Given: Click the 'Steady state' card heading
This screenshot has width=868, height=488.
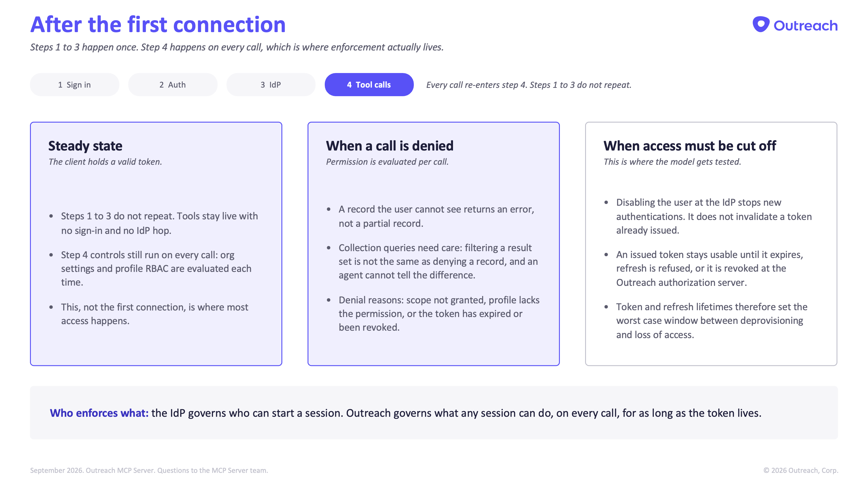Looking at the screenshot, I should point(85,145).
